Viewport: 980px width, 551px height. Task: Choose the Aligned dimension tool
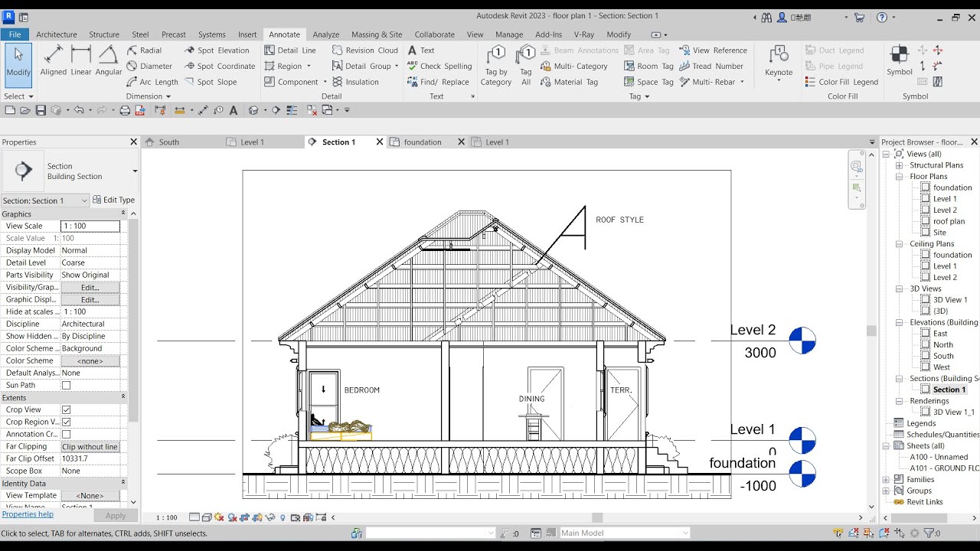[54, 61]
